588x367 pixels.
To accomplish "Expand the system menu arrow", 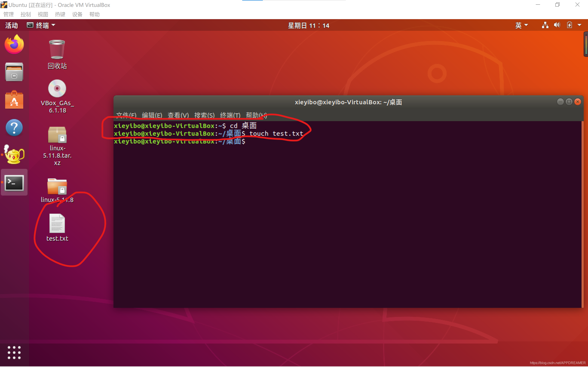I will tap(580, 25).
